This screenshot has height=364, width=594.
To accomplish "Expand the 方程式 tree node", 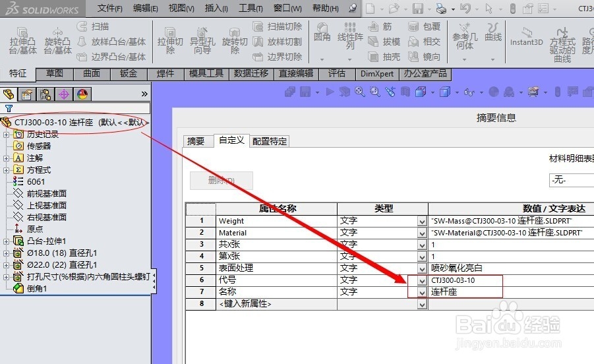I will (6, 170).
